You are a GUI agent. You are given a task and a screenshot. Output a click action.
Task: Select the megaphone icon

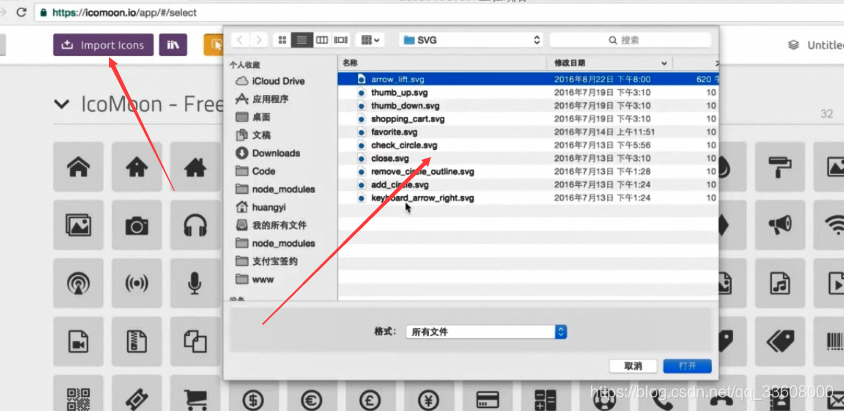(780, 225)
